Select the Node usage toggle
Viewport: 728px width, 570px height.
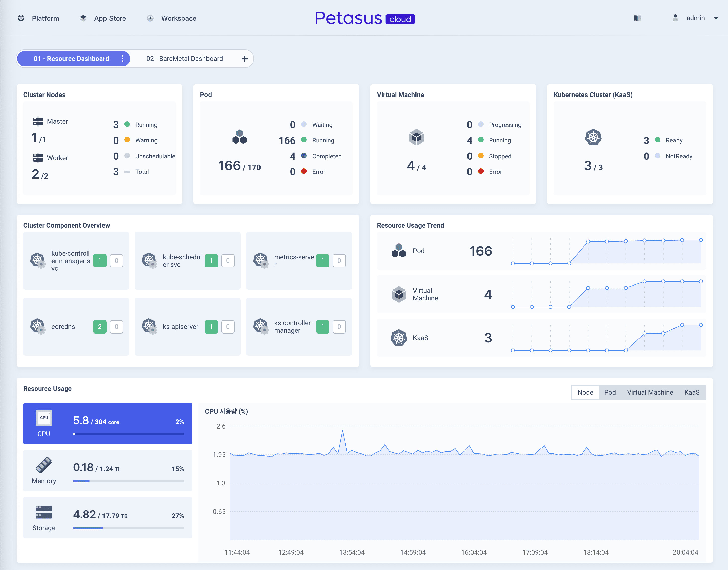click(585, 392)
